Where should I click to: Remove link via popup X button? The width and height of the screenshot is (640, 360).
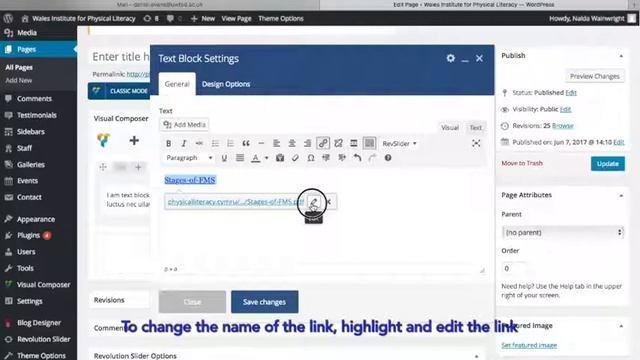tap(329, 202)
